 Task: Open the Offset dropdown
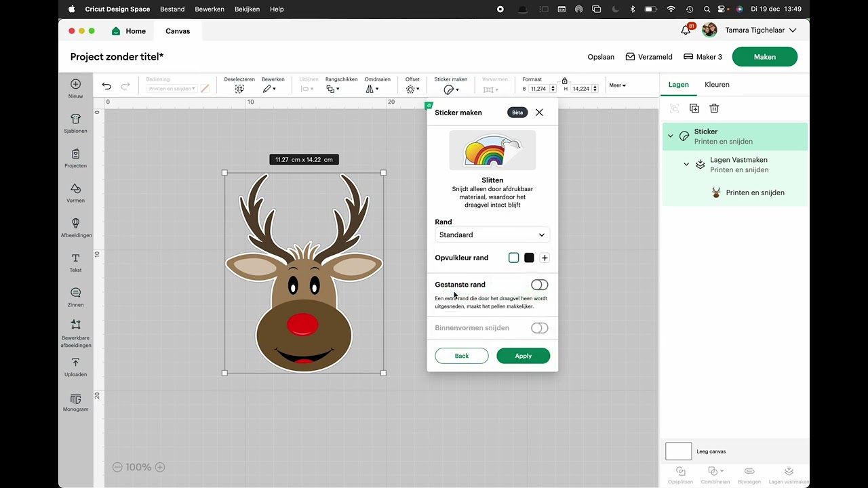[412, 89]
